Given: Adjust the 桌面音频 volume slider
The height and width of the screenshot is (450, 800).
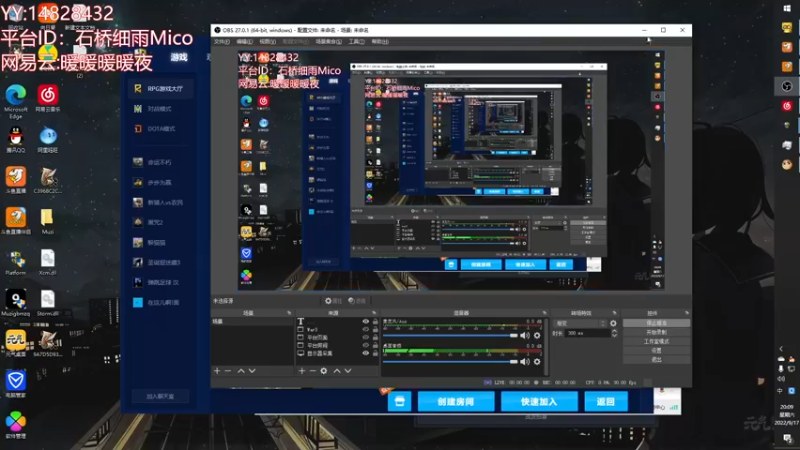Looking at the screenshot, I should coord(451,362).
